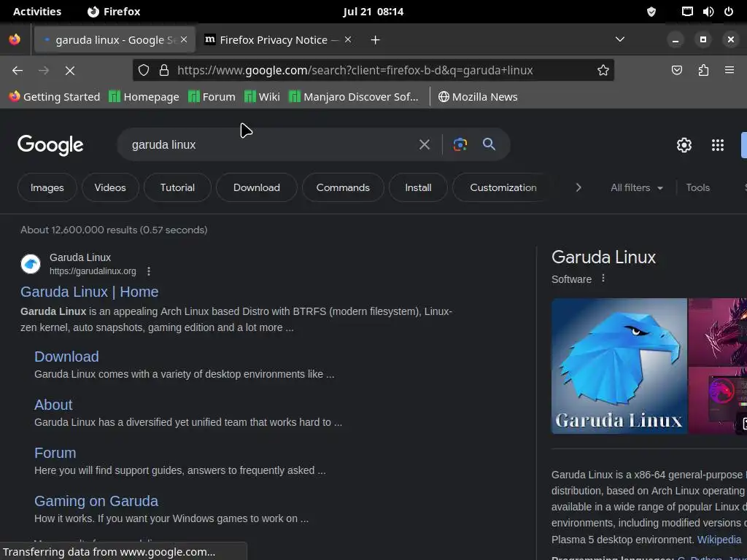Open the About sitelink
The width and height of the screenshot is (747, 560).
tap(53, 404)
